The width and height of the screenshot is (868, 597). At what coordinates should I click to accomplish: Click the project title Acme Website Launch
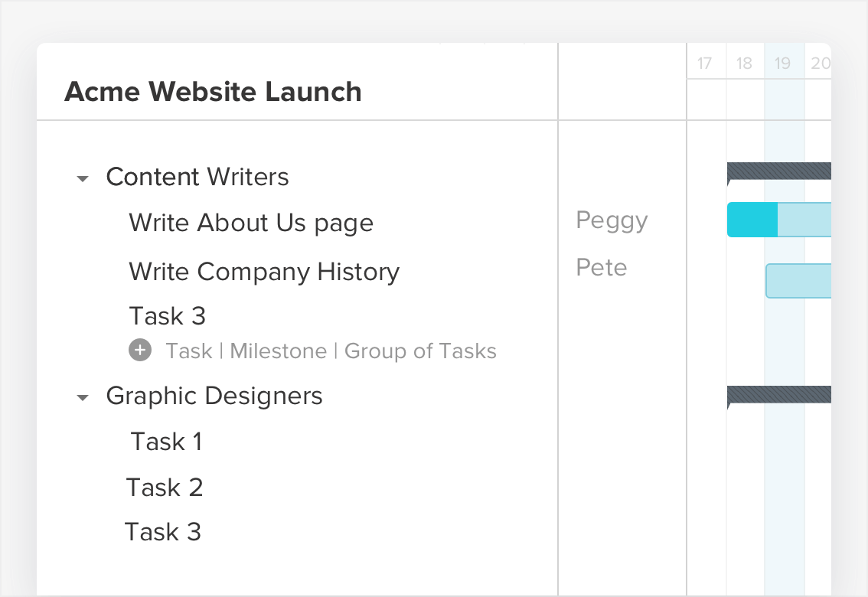click(214, 92)
